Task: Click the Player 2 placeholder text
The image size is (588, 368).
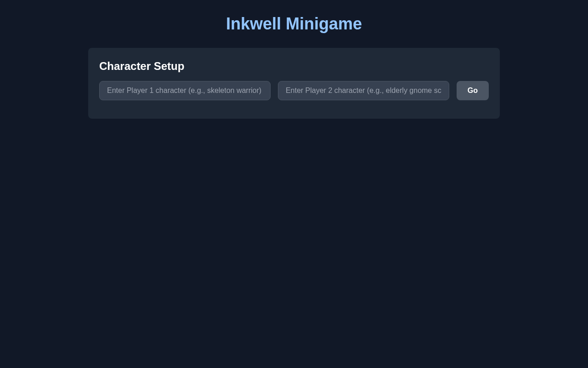Action: coord(362,91)
